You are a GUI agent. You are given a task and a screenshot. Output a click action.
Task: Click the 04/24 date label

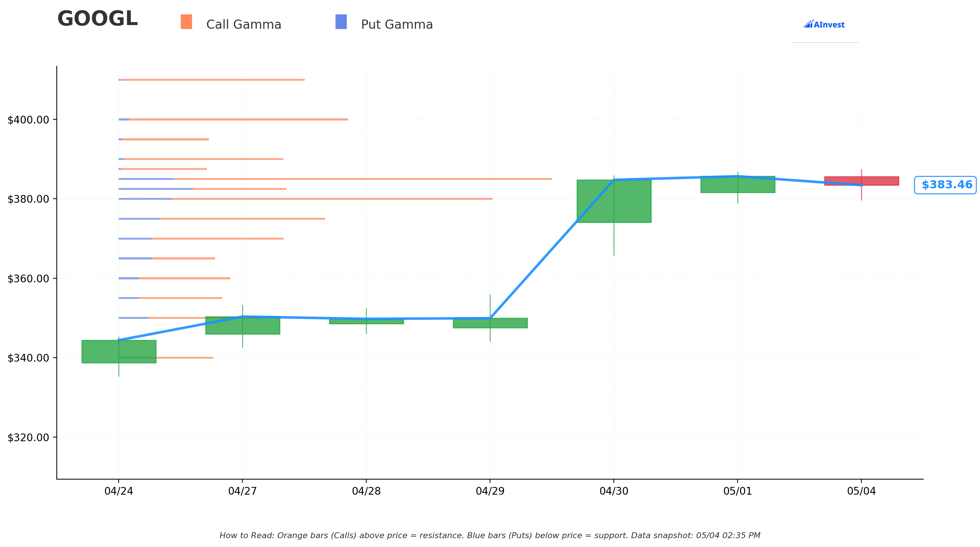click(x=119, y=491)
